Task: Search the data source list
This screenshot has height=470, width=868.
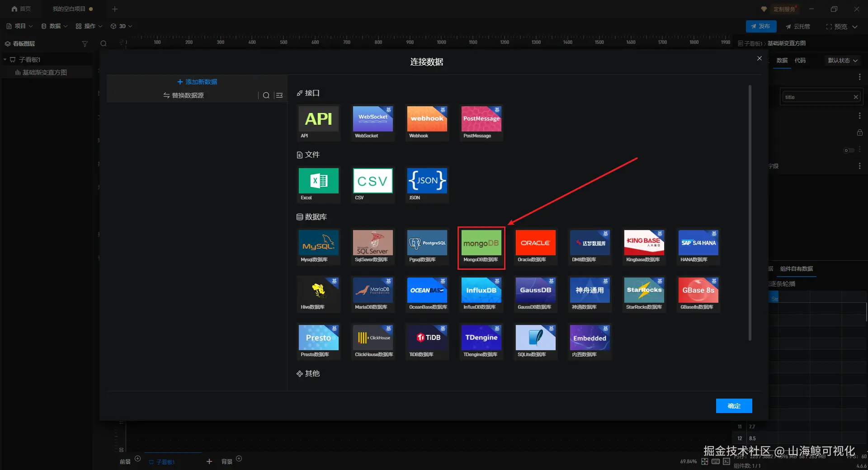Action: coord(266,95)
